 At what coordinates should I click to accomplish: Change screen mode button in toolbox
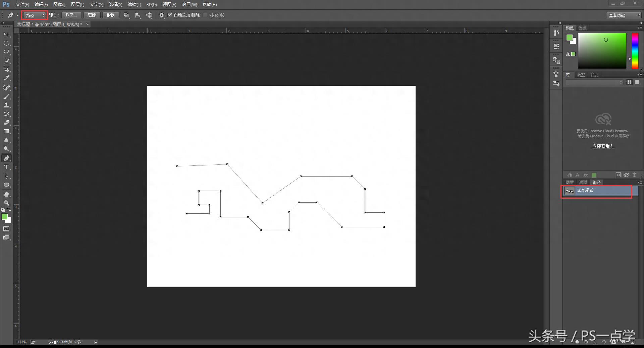[6, 237]
